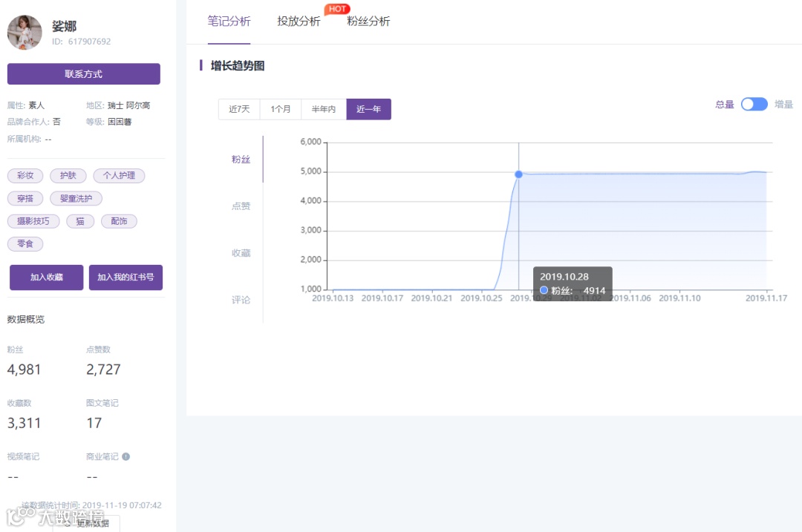Screen dimensions: 802x532
Task: Click the 图文笔记 count 17
Action: click(94, 423)
